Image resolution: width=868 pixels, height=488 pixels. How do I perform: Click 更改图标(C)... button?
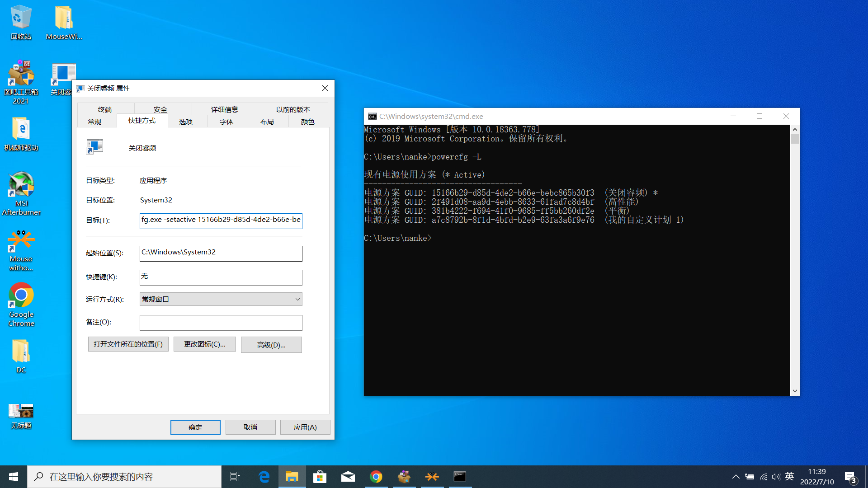pyautogui.click(x=204, y=344)
